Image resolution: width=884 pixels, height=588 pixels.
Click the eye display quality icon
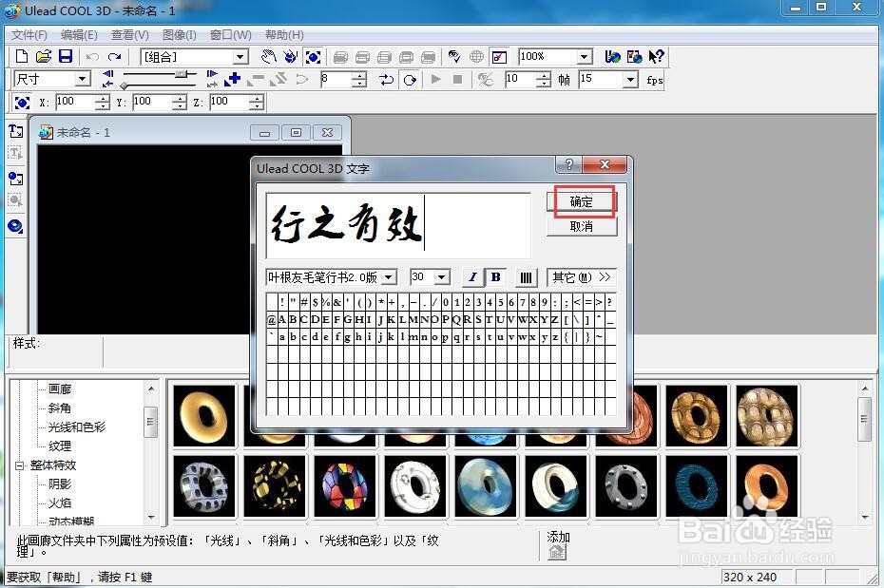454,57
